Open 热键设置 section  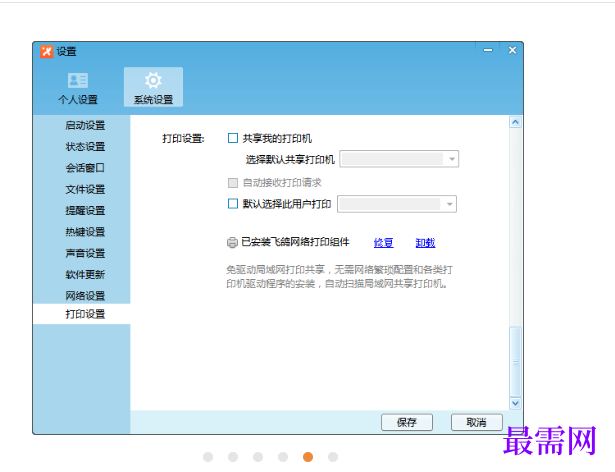(85, 232)
